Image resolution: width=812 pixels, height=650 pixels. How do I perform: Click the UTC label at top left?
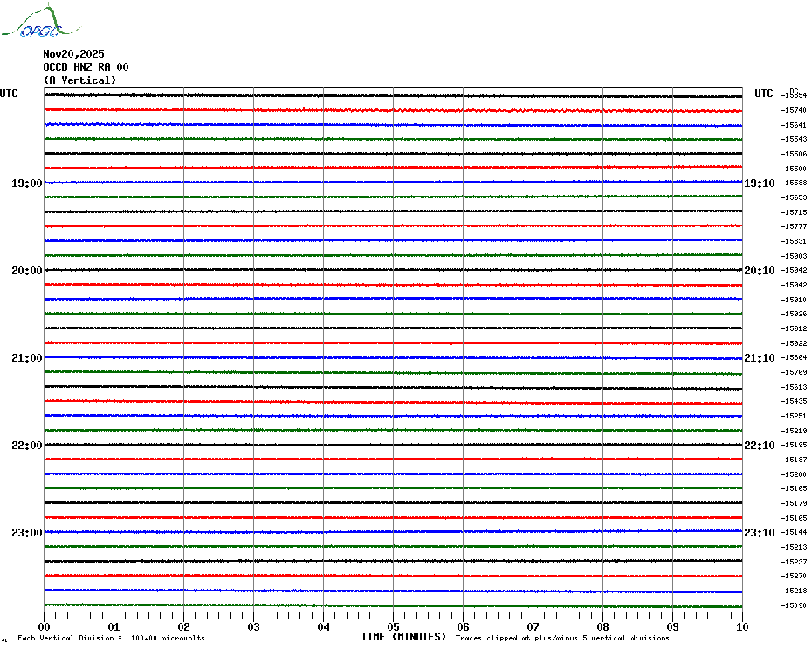(9, 93)
